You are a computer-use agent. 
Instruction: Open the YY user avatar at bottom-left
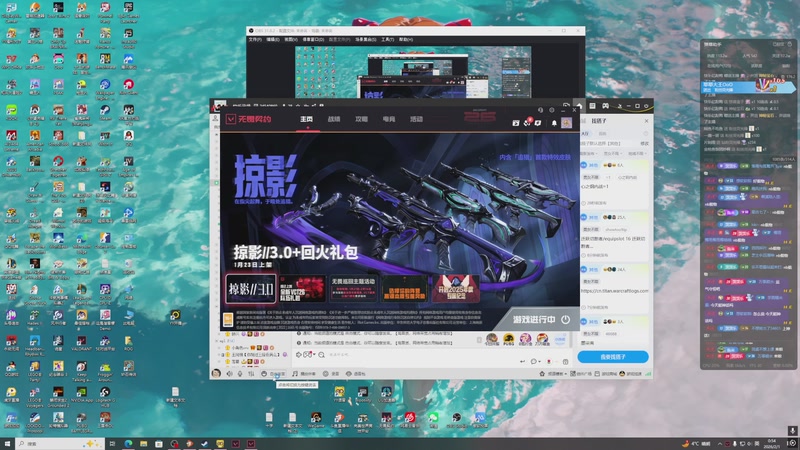(x=216, y=373)
